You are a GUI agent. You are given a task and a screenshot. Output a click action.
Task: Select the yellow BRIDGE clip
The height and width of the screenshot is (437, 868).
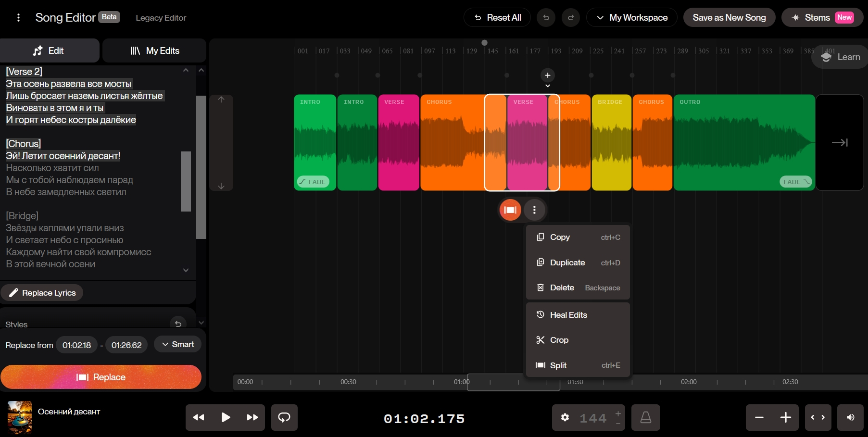point(611,142)
